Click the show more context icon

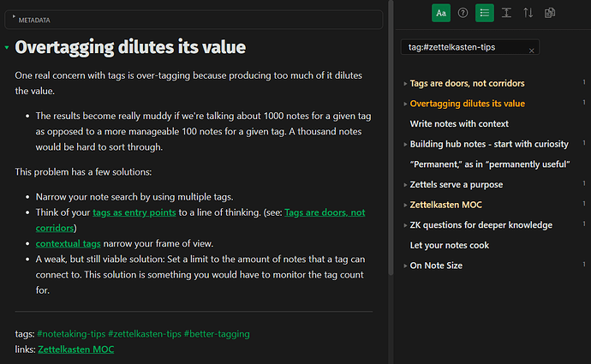pos(506,13)
